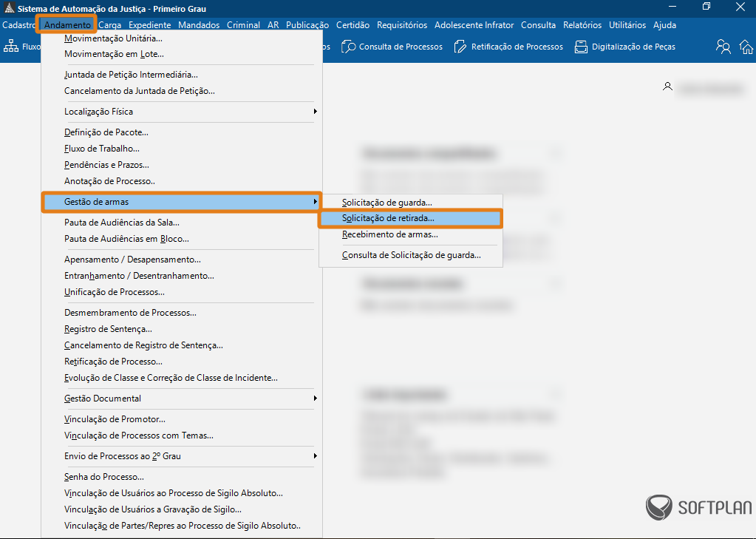Viewport: 756px width, 539px height.
Task: Select Solicitação de retirada submenu item
Action: tap(388, 218)
